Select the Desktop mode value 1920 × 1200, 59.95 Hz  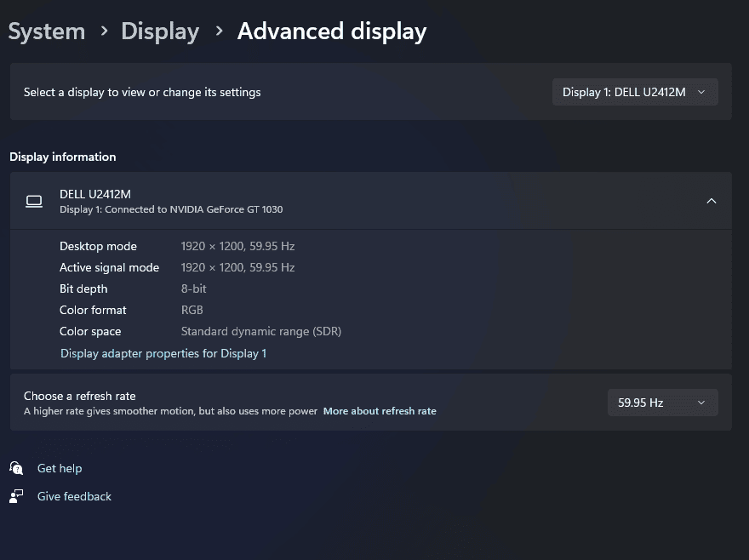(237, 246)
